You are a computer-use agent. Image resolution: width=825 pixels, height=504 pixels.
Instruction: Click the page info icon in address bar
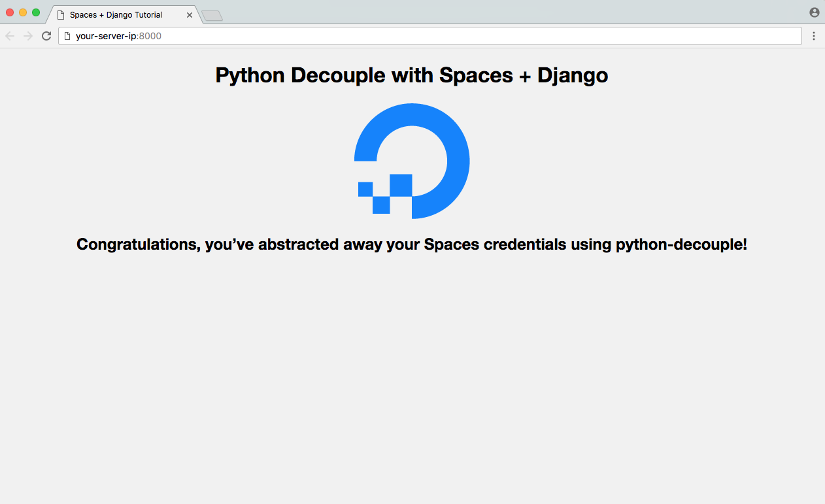67,36
